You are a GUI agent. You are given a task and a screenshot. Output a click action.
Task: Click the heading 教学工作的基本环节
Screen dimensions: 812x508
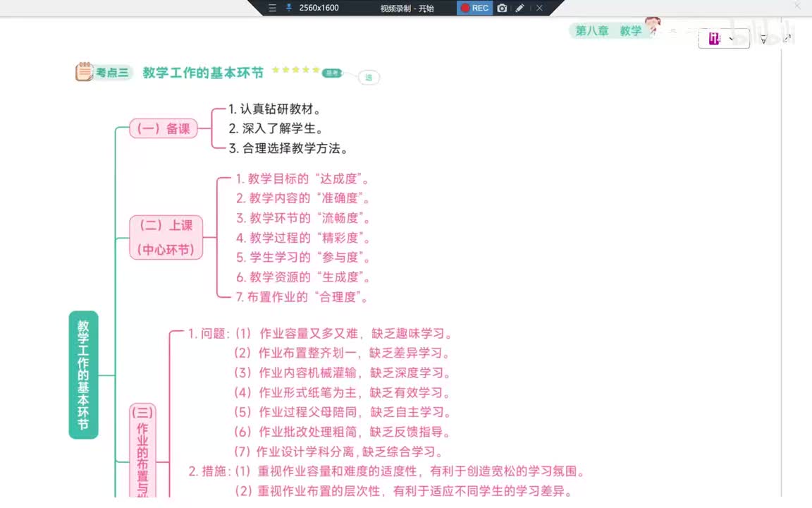coord(203,73)
